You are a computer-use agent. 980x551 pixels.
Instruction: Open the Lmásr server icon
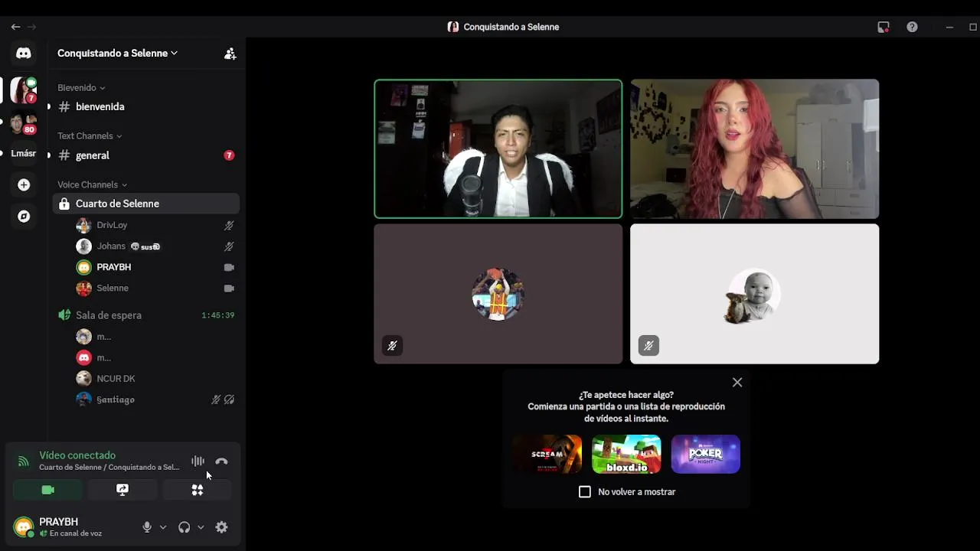(24, 153)
